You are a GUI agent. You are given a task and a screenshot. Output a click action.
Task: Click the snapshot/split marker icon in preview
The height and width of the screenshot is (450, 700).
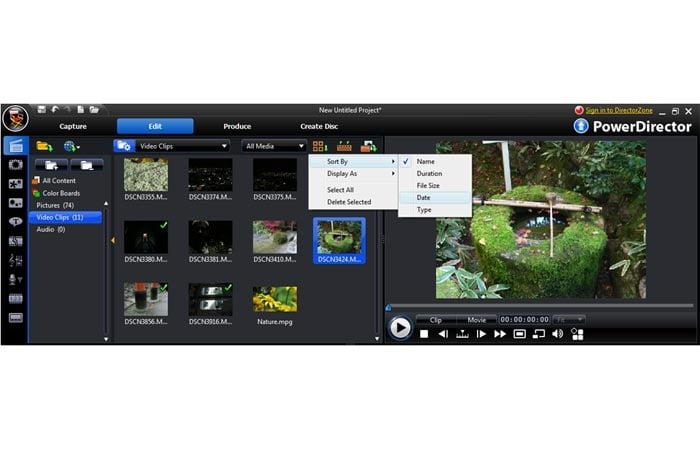coord(462,334)
